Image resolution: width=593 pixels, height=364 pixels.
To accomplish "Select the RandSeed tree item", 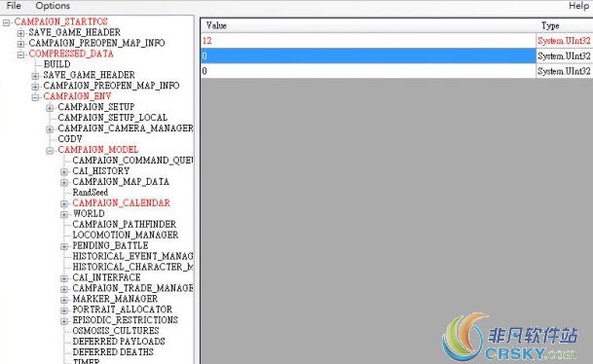I will click(x=90, y=192).
